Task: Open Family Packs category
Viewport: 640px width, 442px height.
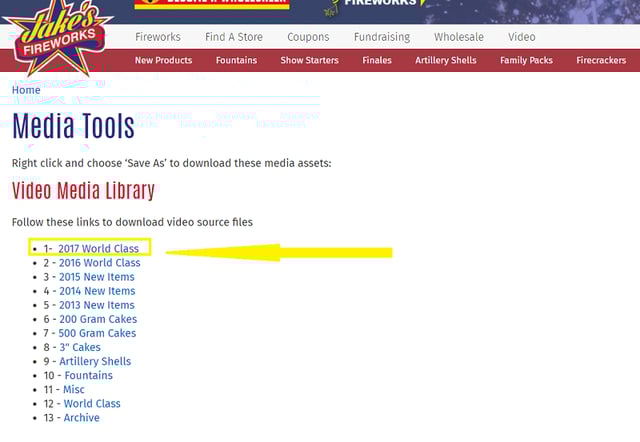Action: (x=526, y=60)
